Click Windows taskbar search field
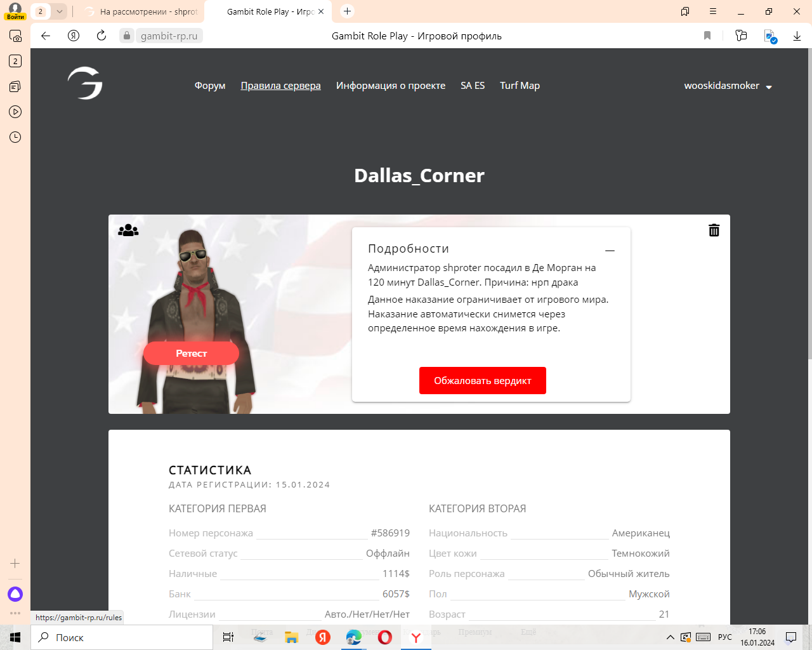 122,637
